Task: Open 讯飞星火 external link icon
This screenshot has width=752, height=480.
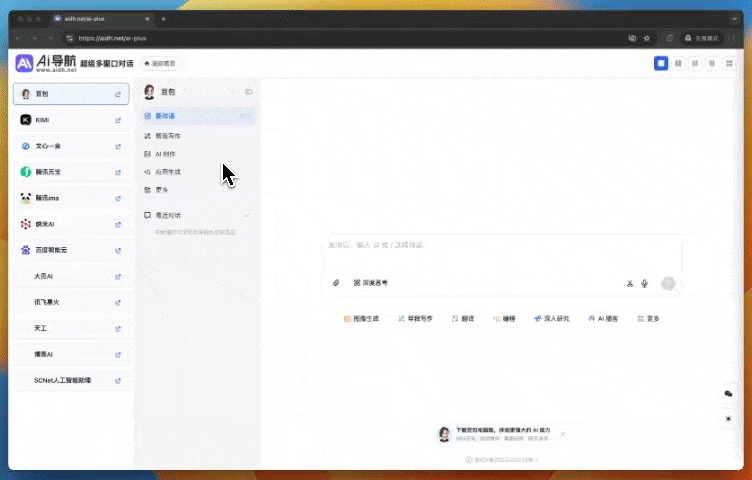Action: [x=118, y=303]
